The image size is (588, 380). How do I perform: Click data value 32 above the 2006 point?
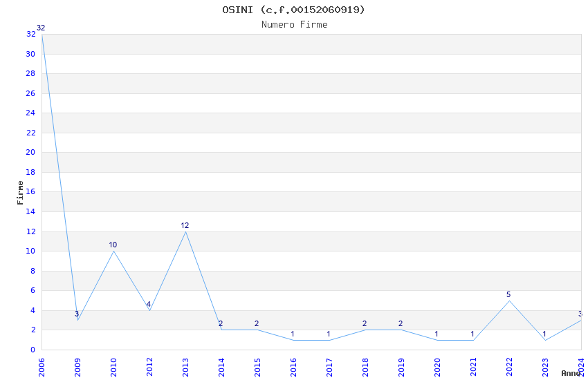41,28
